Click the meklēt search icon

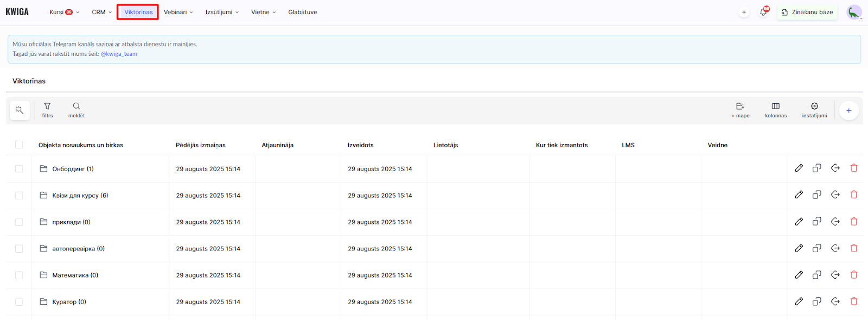click(76, 110)
